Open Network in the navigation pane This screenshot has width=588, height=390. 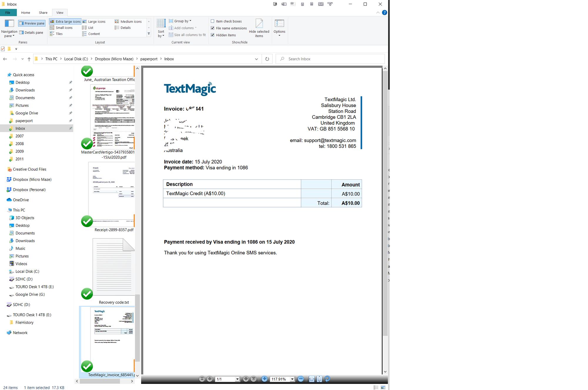coord(20,333)
